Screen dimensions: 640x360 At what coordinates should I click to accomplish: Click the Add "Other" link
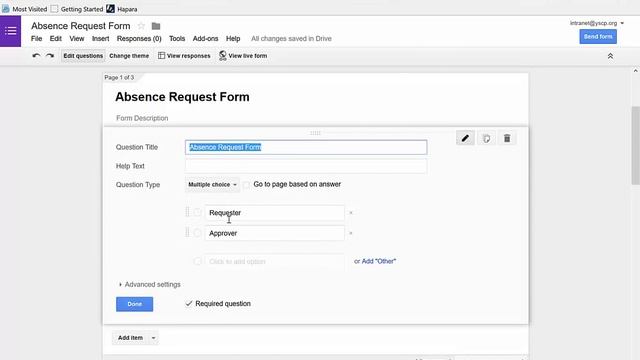tap(379, 261)
